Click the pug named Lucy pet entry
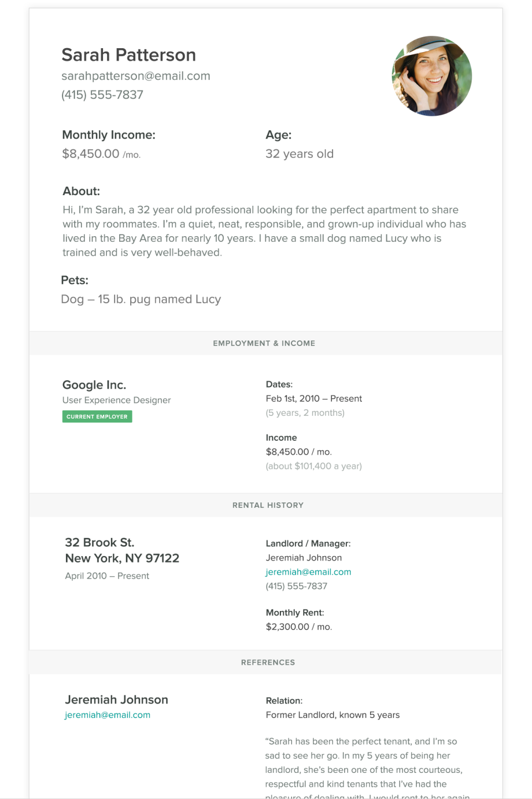This screenshot has width=532, height=799. coord(141,299)
